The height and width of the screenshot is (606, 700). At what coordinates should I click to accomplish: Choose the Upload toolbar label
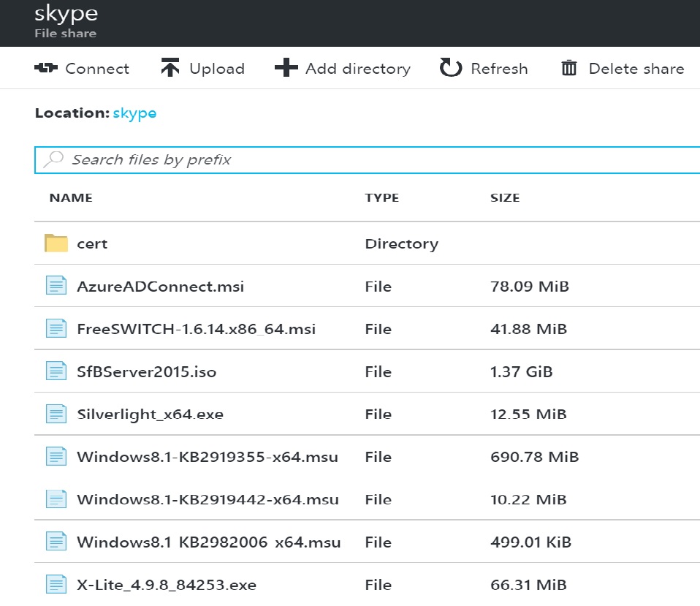pyautogui.click(x=217, y=69)
